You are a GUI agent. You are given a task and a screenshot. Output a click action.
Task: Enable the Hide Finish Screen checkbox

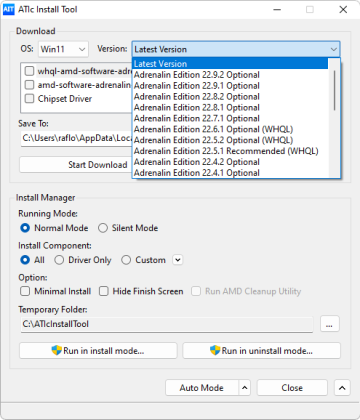pyautogui.click(x=104, y=291)
